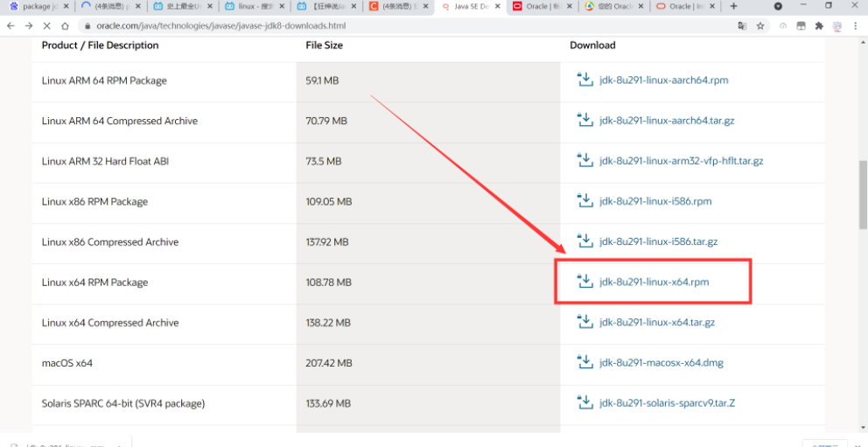Download jdk-8u291-linux-aarch64.rpm via its download icon
This screenshot has height=447, width=868.
point(584,80)
